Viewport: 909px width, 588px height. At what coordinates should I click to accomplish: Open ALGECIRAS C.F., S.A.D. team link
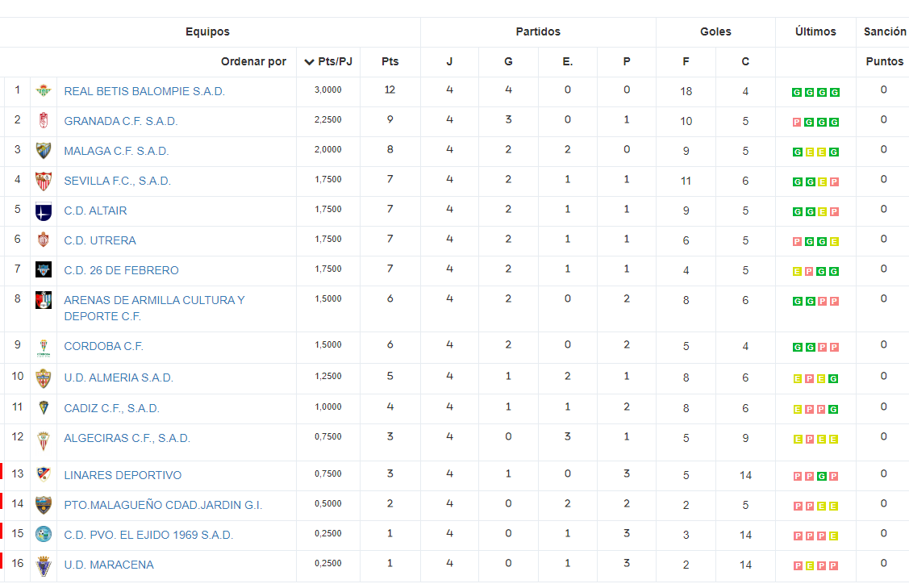(127, 439)
